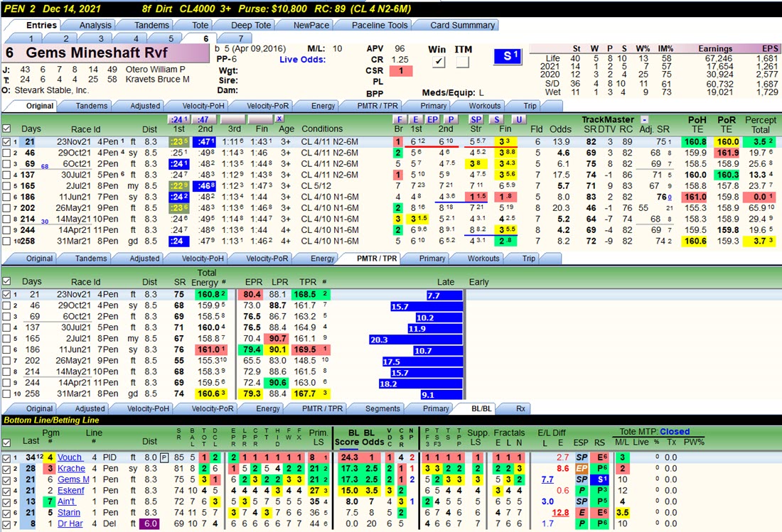This screenshot has height=532, width=782.
Task: Click the purple 6.0 distance cell
Action: [x=150, y=523]
